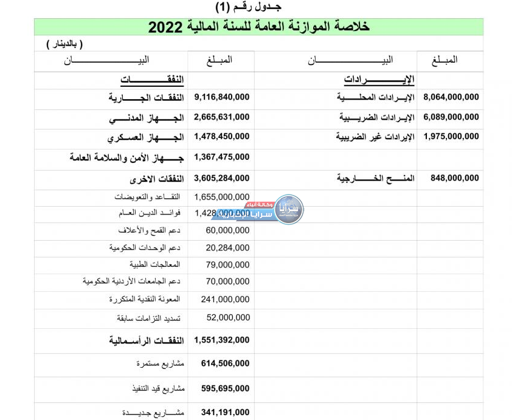512x420 pixels.
Task: Click the '(بالدينار)' currency note
Action: coord(64,44)
